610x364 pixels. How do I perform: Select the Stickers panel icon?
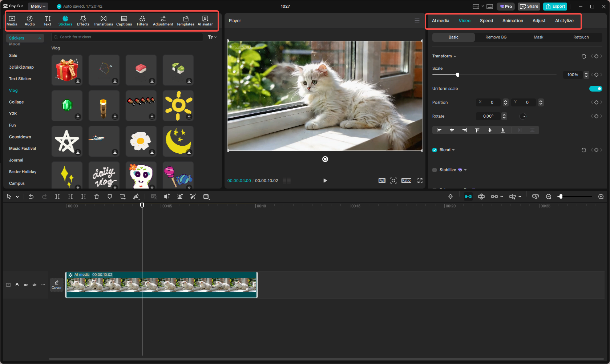click(x=65, y=20)
